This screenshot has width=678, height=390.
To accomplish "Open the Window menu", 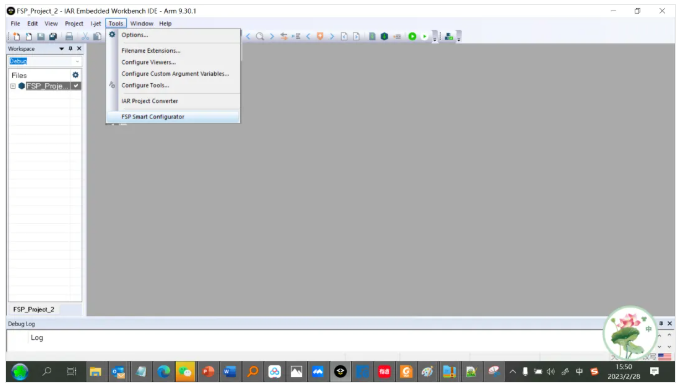I will tap(141, 23).
